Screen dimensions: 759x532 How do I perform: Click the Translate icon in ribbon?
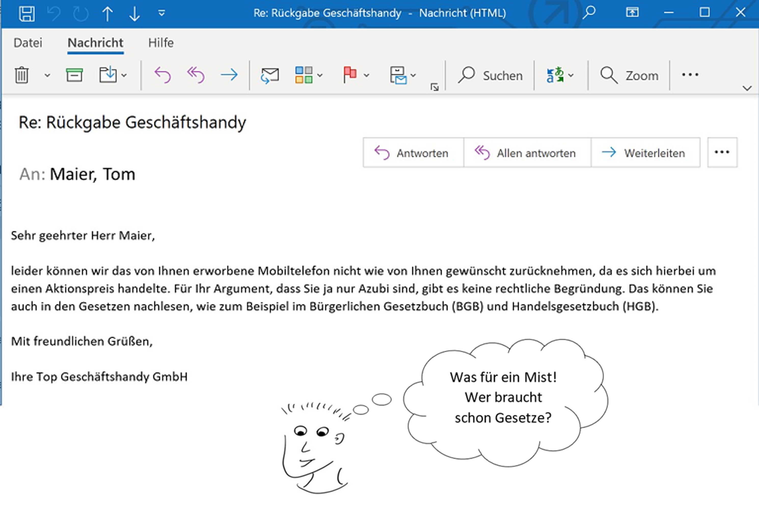point(555,75)
